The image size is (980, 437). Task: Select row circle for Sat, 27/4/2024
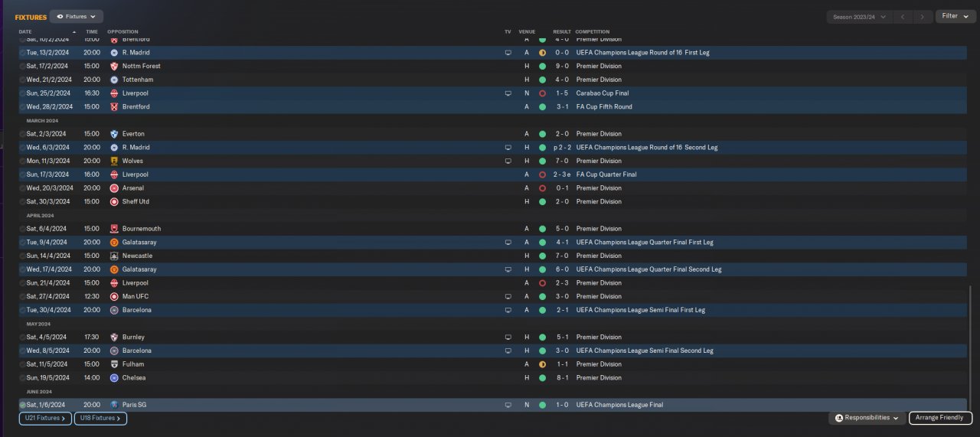(22, 297)
